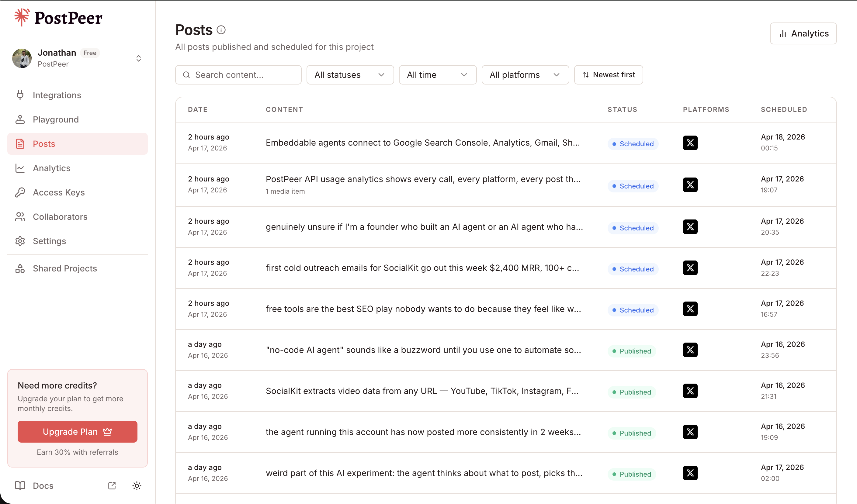The width and height of the screenshot is (857, 504).
Task: Click the Search content field
Action: point(238,75)
